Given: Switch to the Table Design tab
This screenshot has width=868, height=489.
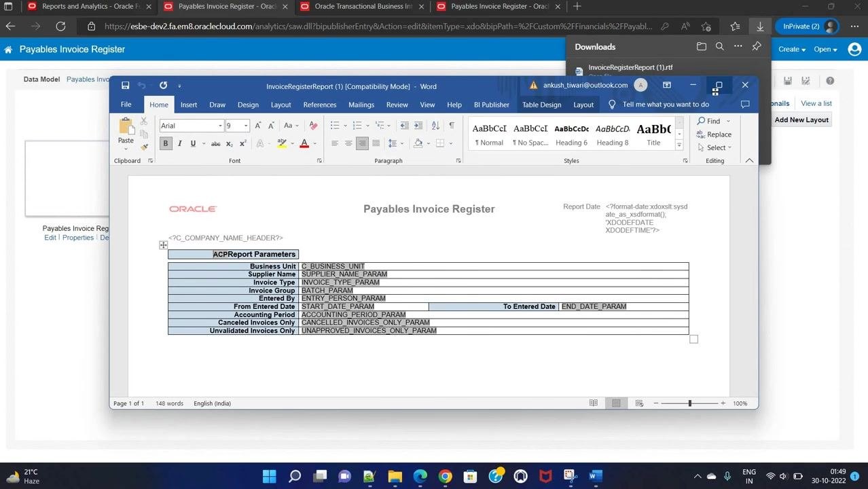Looking at the screenshot, I should 541,105.
